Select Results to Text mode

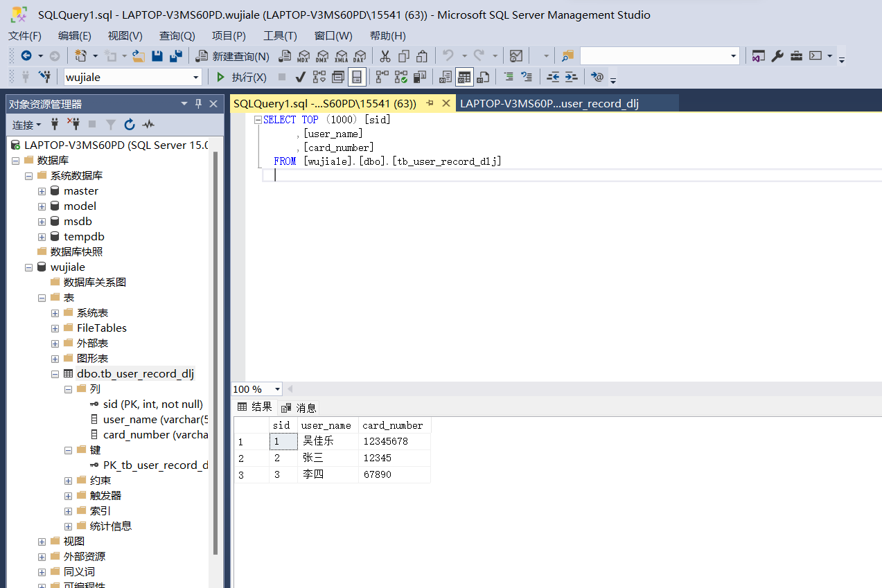pyautogui.click(x=446, y=77)
